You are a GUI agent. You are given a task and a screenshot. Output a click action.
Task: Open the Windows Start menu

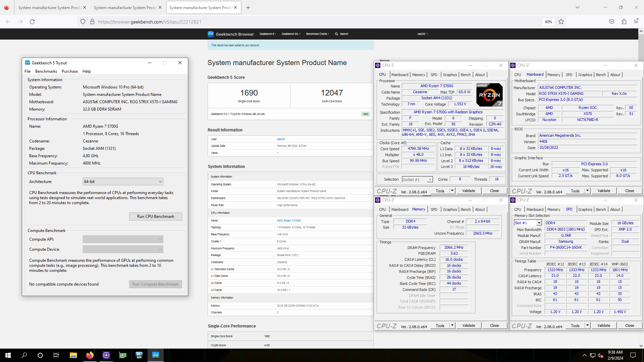(x=8, y=355)
